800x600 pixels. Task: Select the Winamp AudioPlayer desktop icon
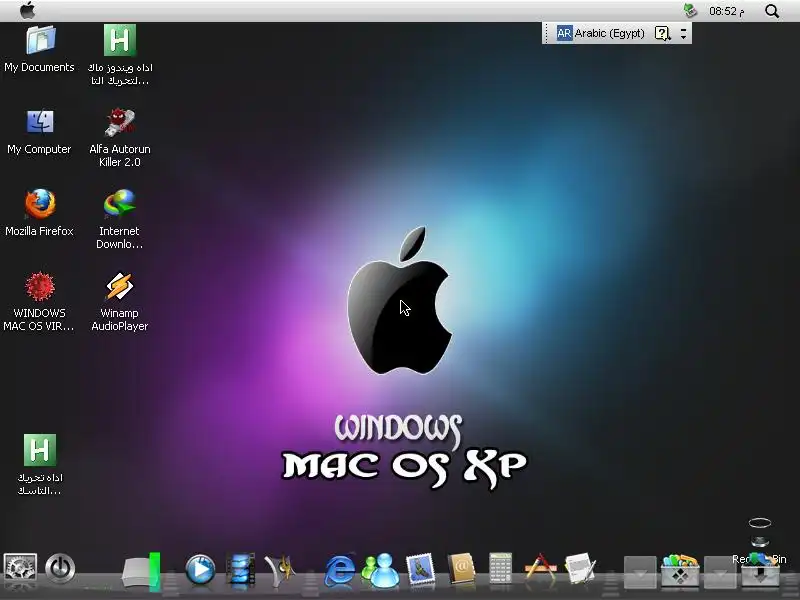pyautogui.click(x=120, y=286)
